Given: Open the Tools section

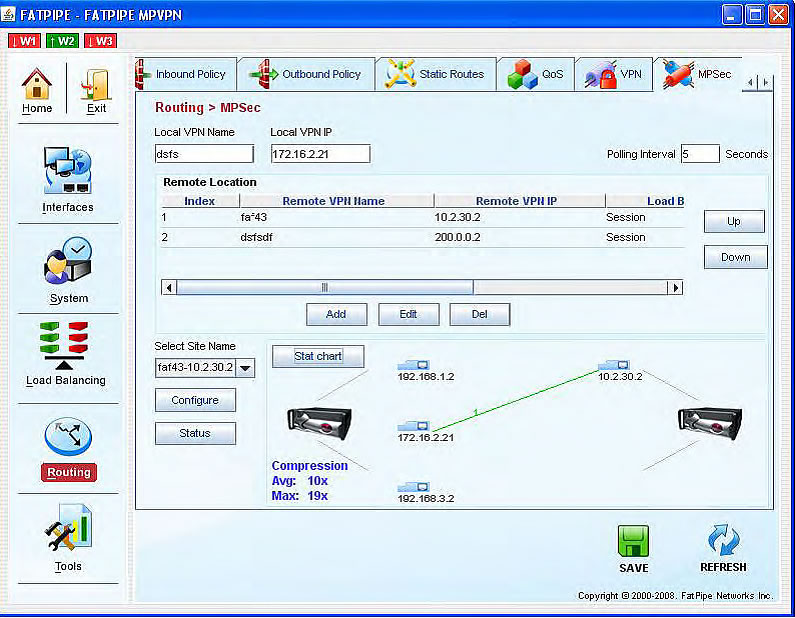Looking at the screenshot, I should [68, 528].
